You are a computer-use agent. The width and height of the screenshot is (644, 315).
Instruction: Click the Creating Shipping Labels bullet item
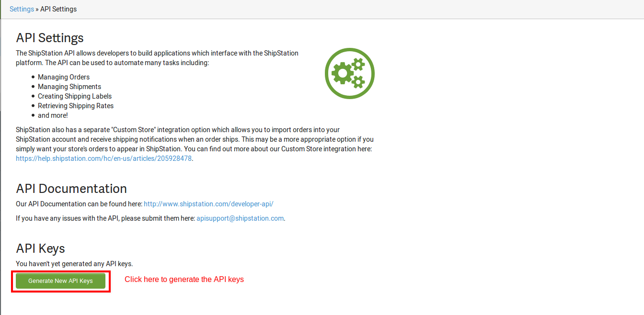pyautogui.click(x=75, y=96)
